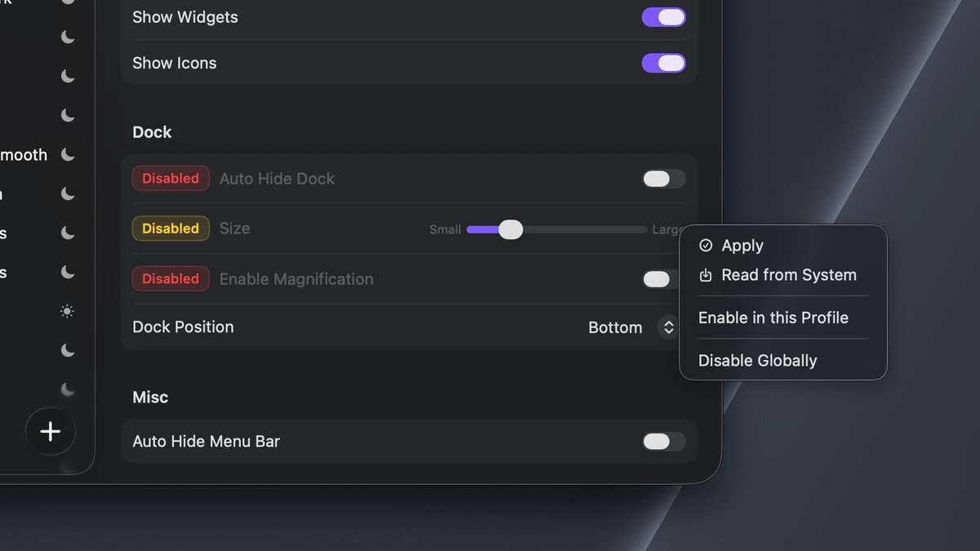Screen dimensions: 980x551
Task: Enable the Auto Hide Menu Bar switch
Action: click(663, 442)
